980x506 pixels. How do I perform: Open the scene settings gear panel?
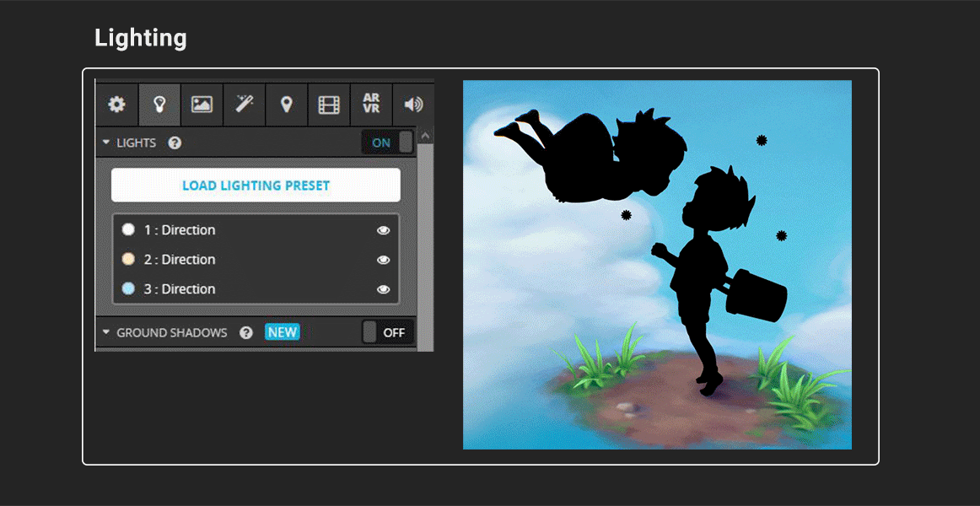point(116,105)
